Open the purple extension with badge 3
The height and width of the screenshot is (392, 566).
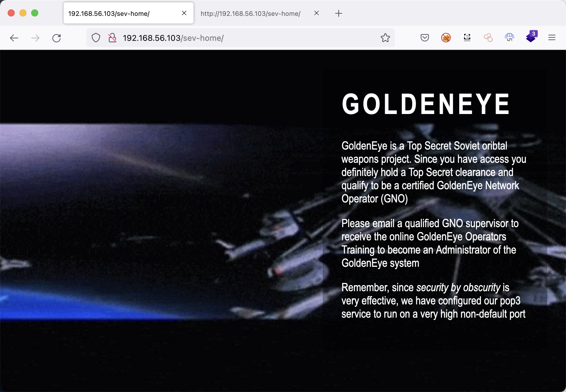click(531, 37)
